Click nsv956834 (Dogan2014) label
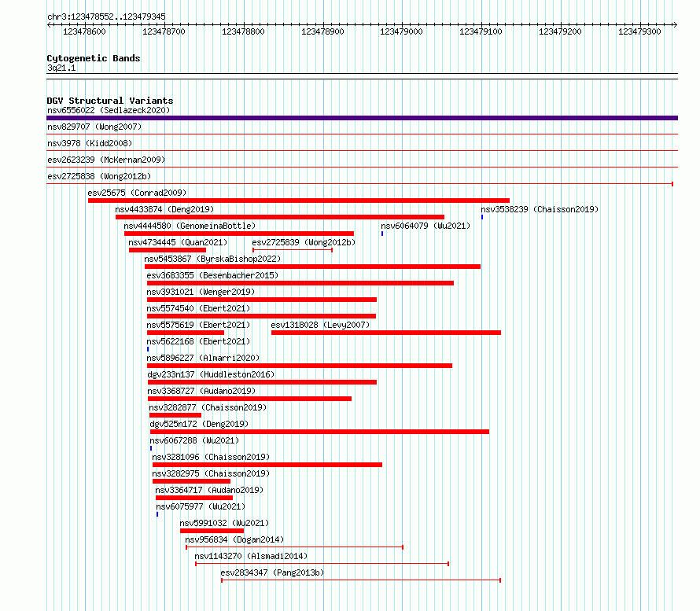700x611 pixels. (x=234, y=539)
